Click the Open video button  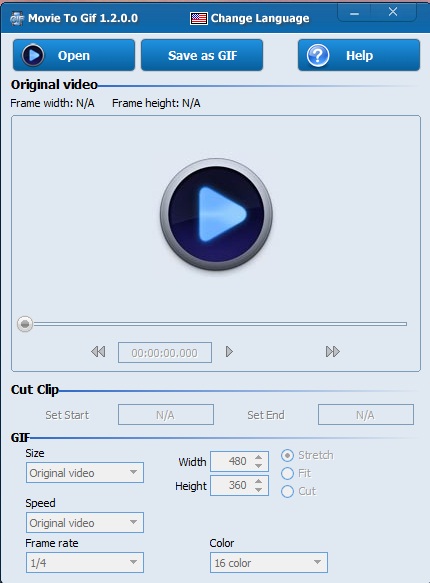(x=74, y=55)
